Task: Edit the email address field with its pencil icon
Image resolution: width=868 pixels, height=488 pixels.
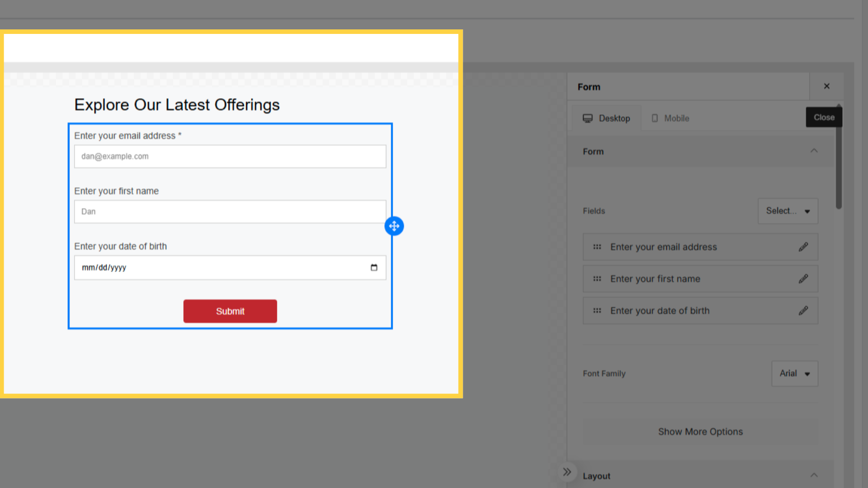Action: coord(803,247)
